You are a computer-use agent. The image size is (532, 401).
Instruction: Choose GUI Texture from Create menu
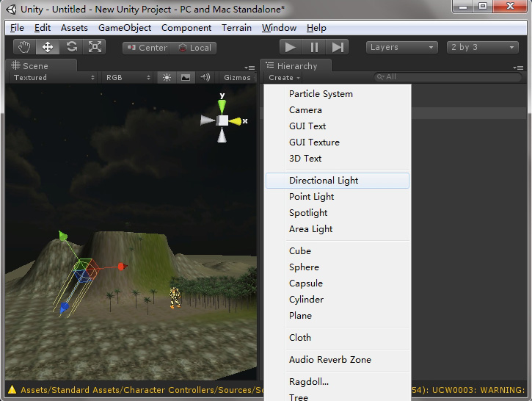pos(338,142)
